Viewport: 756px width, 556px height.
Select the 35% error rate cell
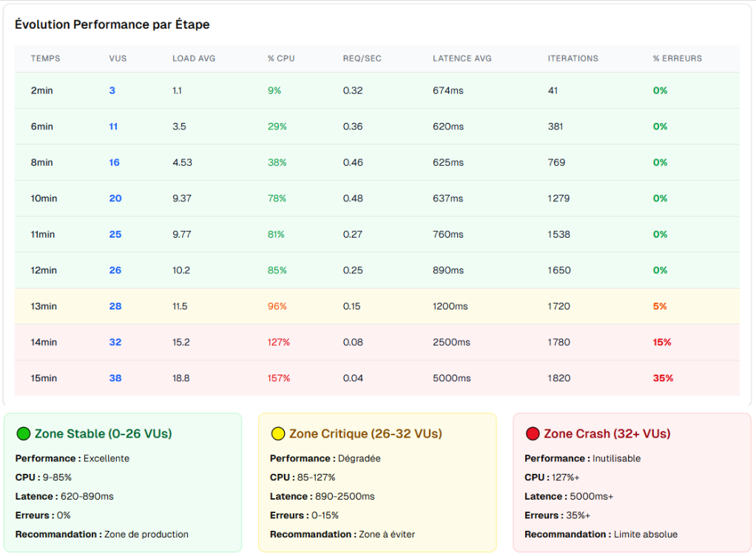[663, 378]
